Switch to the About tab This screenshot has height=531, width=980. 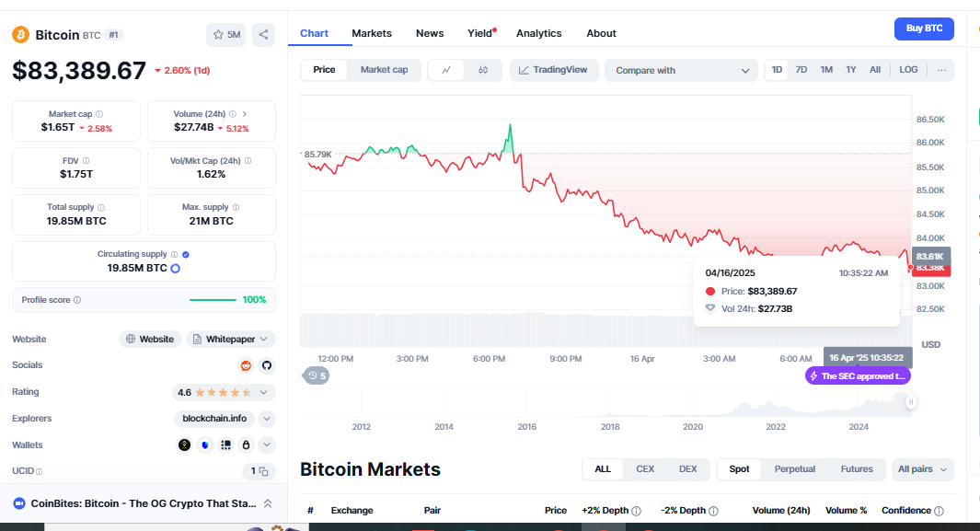click(x=601, y=33)
